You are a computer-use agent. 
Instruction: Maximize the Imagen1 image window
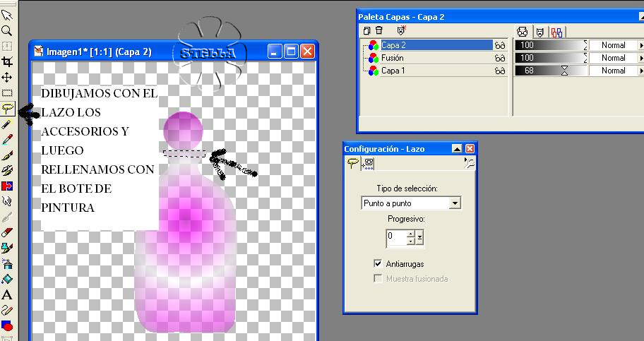pos(291,52)
